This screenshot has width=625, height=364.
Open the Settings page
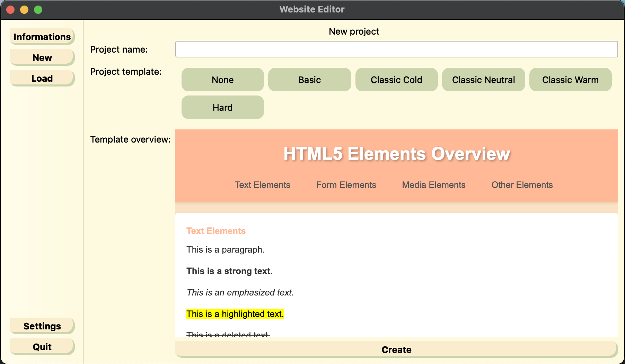pyautogui.click(x=42, y=326)
